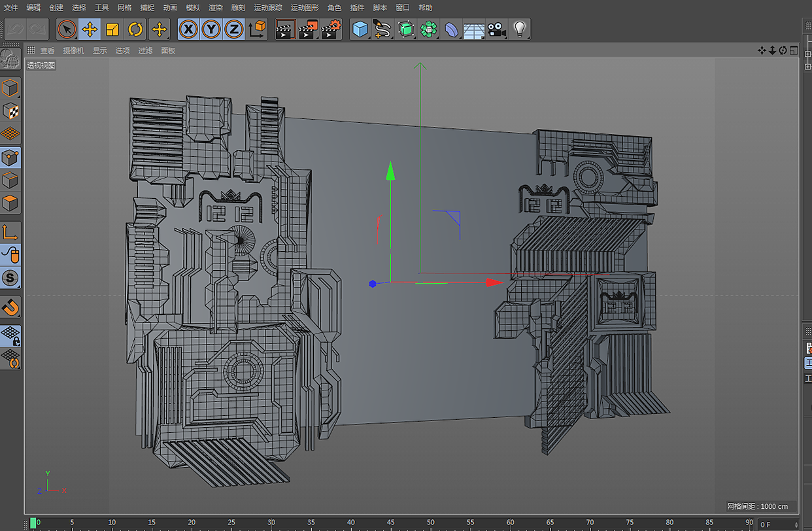Open the 选择 menu

click(79, 8)
